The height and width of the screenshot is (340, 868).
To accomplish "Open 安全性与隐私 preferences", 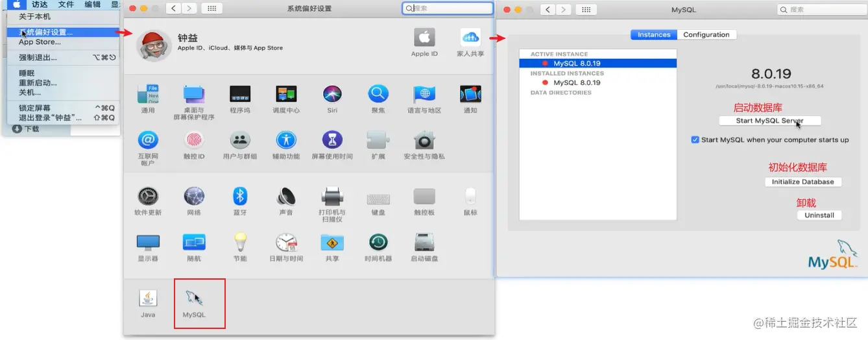I will point(424,140).
